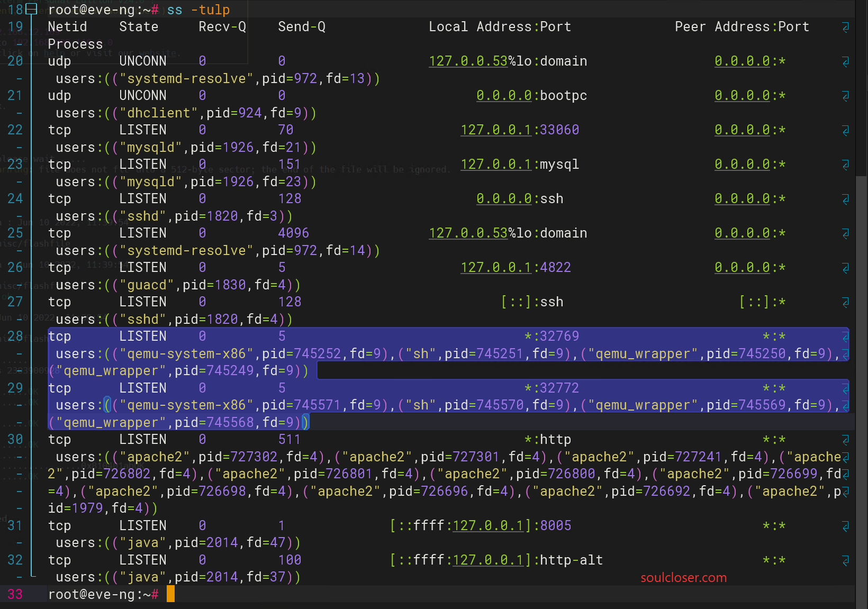
Task: Click the wrap arrow icon on line 22
Action: (x=845, y=130)
